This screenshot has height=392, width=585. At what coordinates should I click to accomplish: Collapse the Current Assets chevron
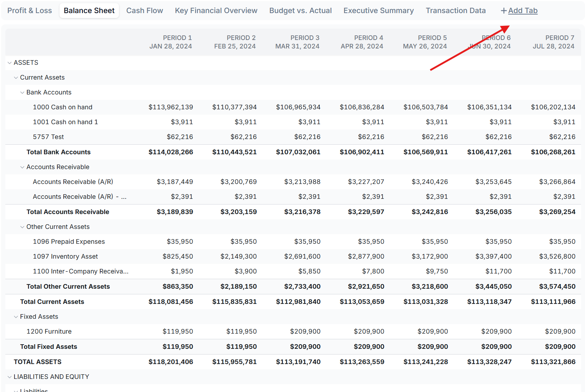pos(16,77)
